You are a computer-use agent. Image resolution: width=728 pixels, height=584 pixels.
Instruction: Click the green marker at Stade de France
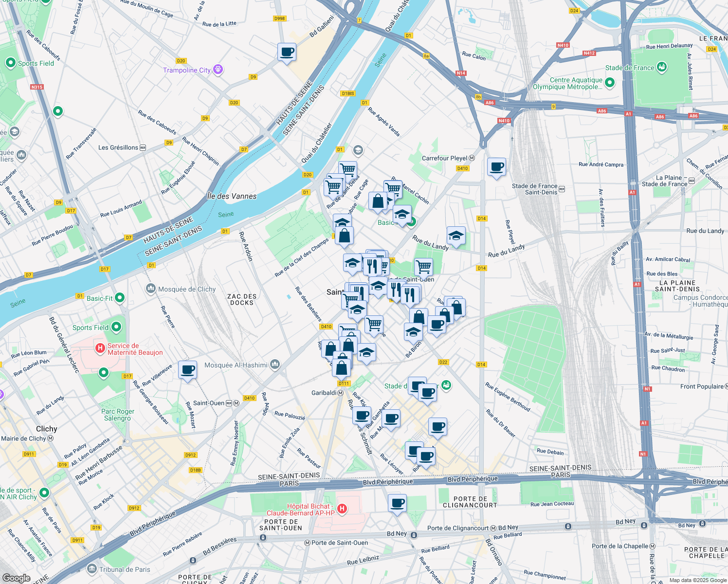662,68
